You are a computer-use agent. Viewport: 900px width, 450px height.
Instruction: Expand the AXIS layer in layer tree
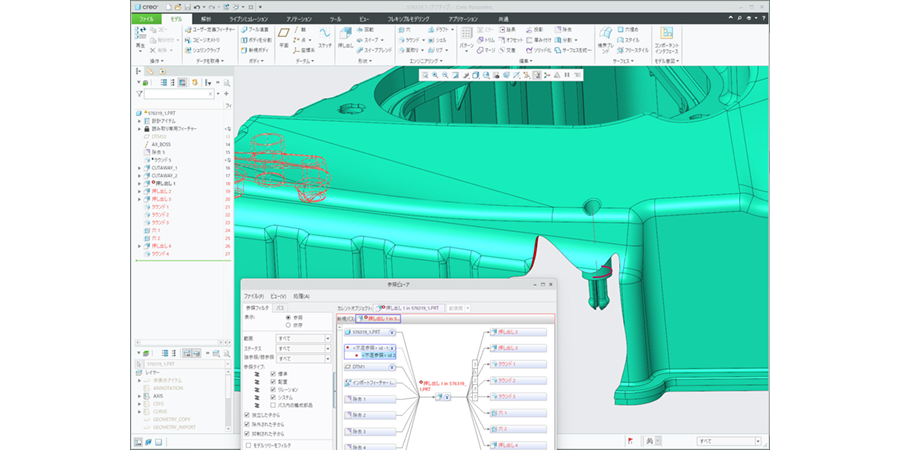[x=139, y=395]
